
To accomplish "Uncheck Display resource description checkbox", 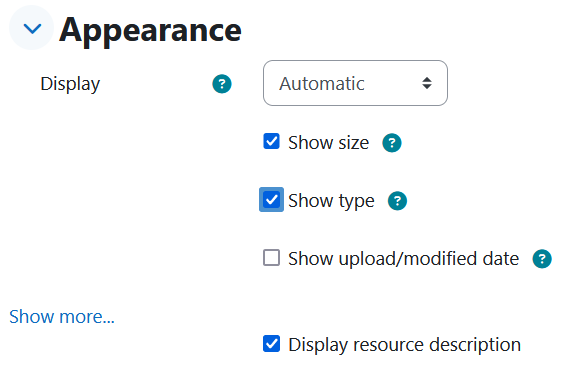I will coord(271,343).
